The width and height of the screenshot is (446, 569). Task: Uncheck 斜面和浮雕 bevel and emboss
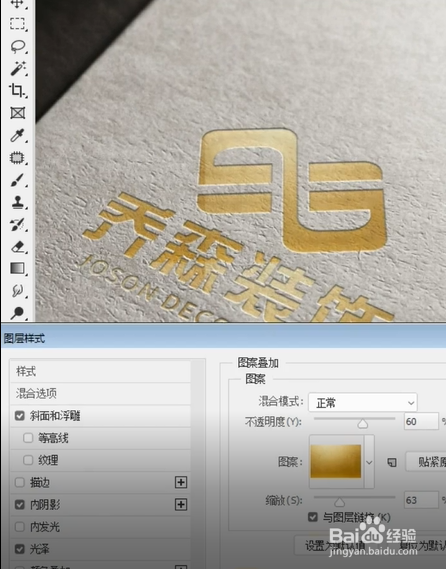(x=20, y=416)
